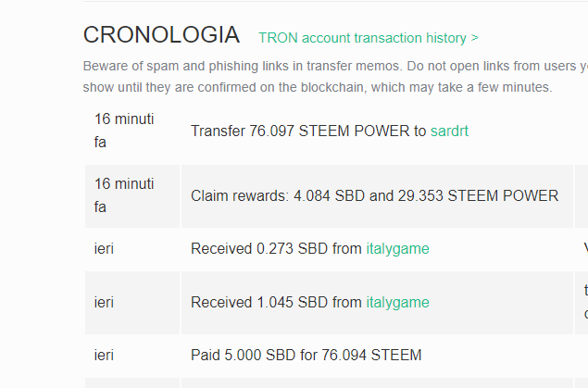The width and height of the screenshot is (588, 388).
Task: Select the Transfer 76.097 STEEM POWER entry
Action: pyautogui.click(x=330, y=131)
